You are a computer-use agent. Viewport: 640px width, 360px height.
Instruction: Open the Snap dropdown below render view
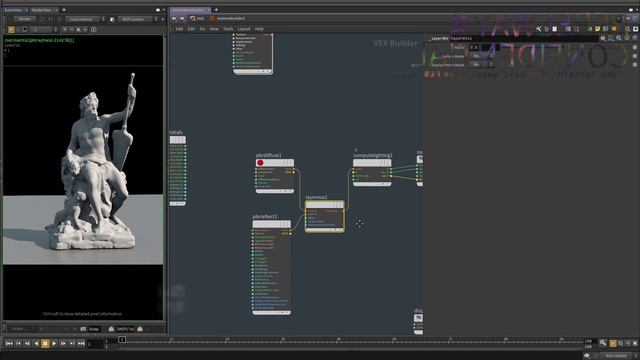point(94,329)
